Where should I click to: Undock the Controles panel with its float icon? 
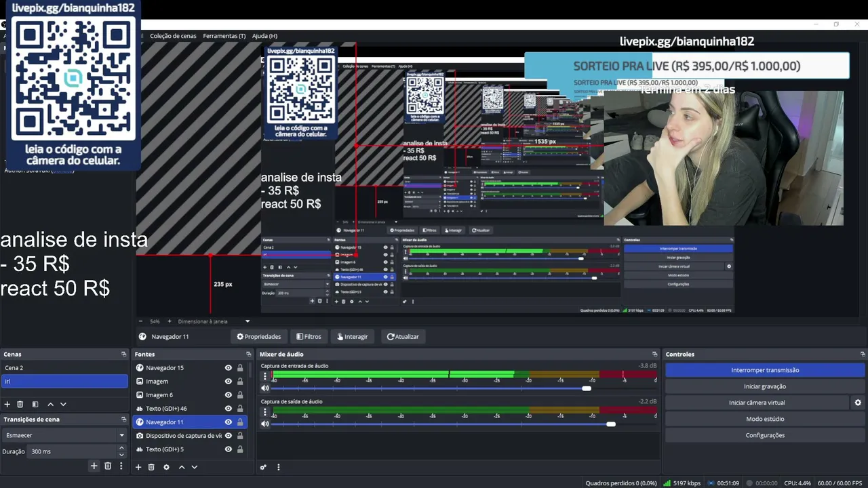pos(861,354)
